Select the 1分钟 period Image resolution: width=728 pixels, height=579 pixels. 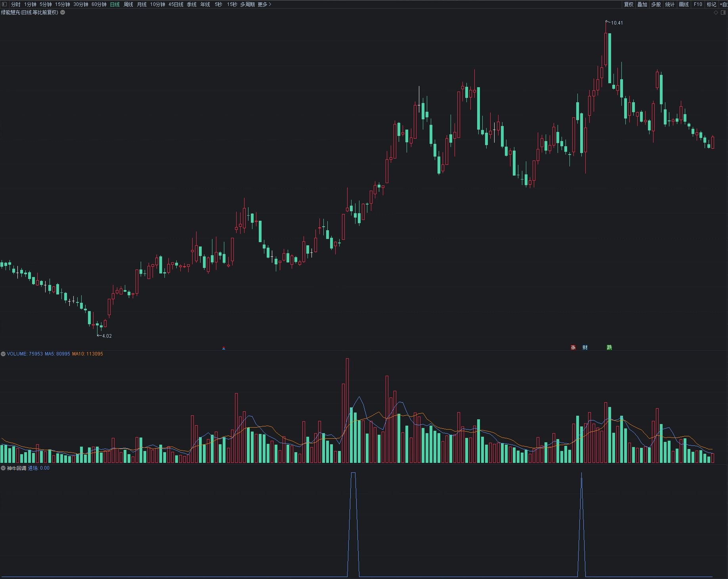pyautogui.click(x=30, y=4)
